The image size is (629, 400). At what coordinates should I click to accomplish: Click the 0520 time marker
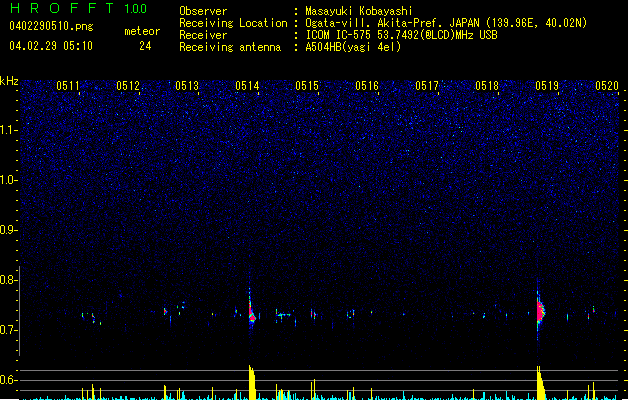click(607, 86)
